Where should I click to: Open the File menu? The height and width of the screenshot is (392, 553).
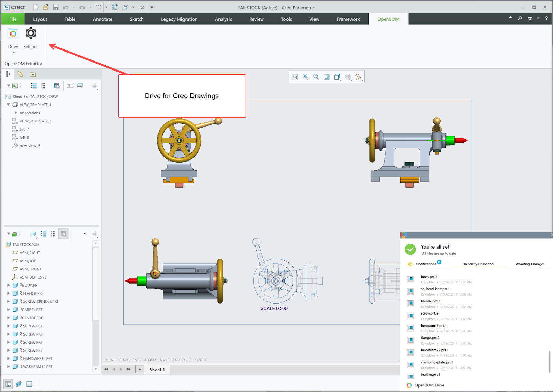(x=13, y=19)
